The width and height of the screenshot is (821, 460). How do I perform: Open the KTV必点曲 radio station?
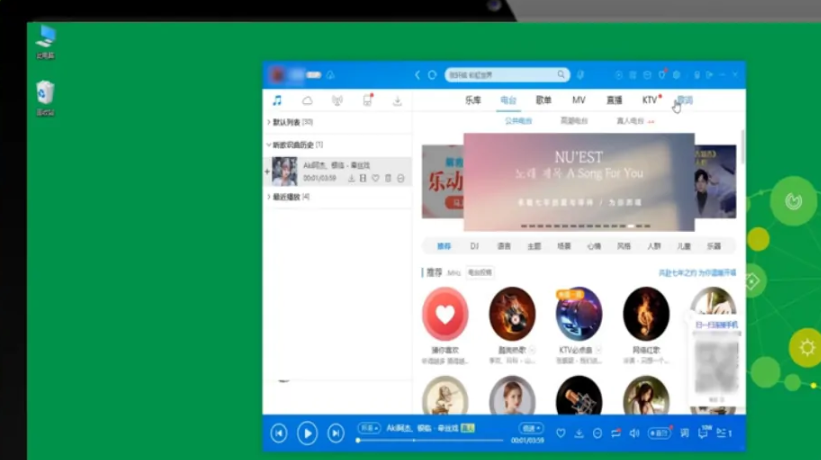(579, 314)
